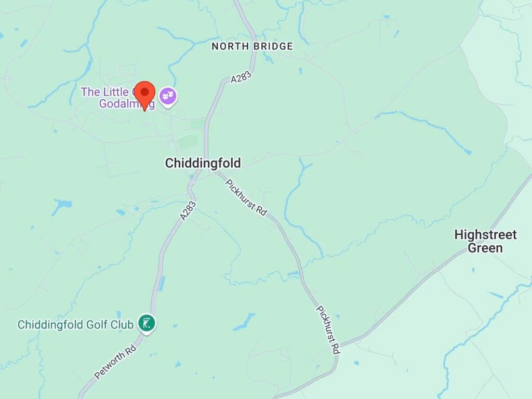Click the upper A283 road label
The image size is (532, 399).
click(241, 77)
